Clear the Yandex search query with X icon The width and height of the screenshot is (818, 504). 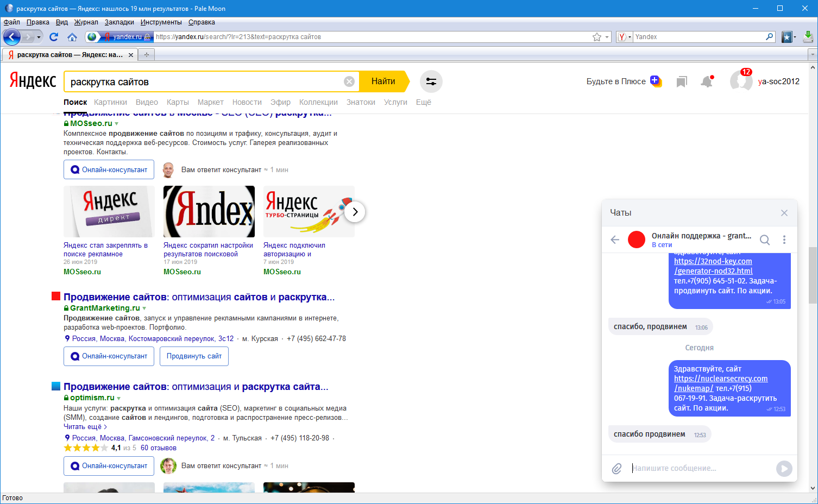(x=349, y=81)
